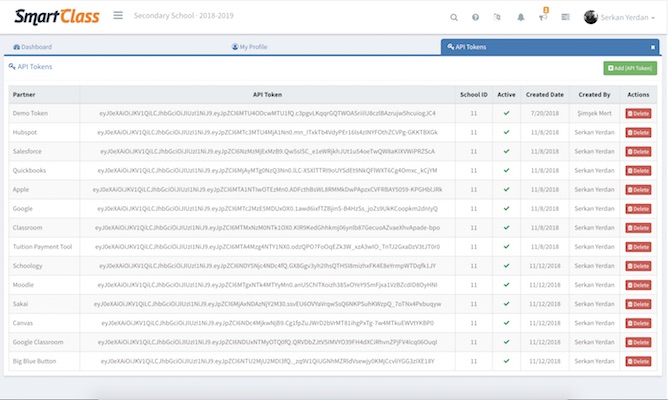Click the active checkmark for Quickbooks

pos(506,170)
